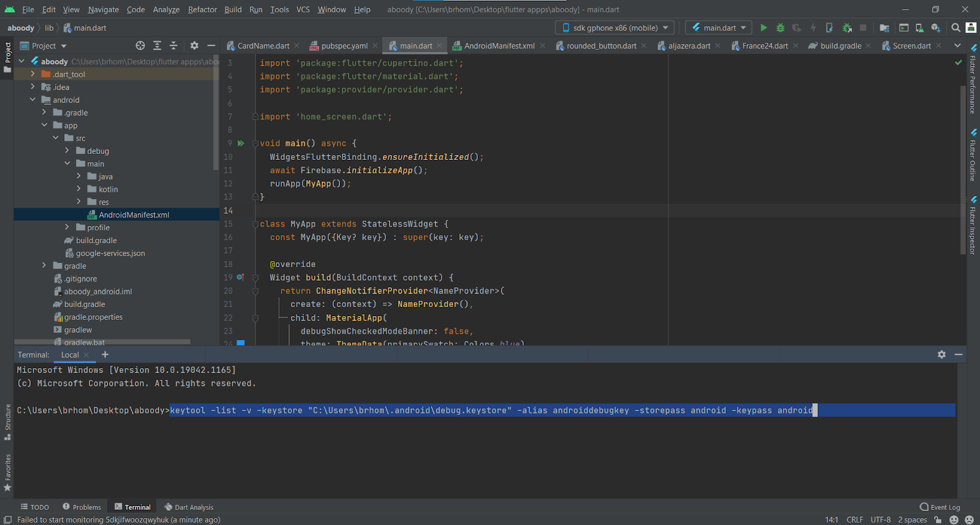Open the main.dart run configuration dropdown

tap(719, 28)
